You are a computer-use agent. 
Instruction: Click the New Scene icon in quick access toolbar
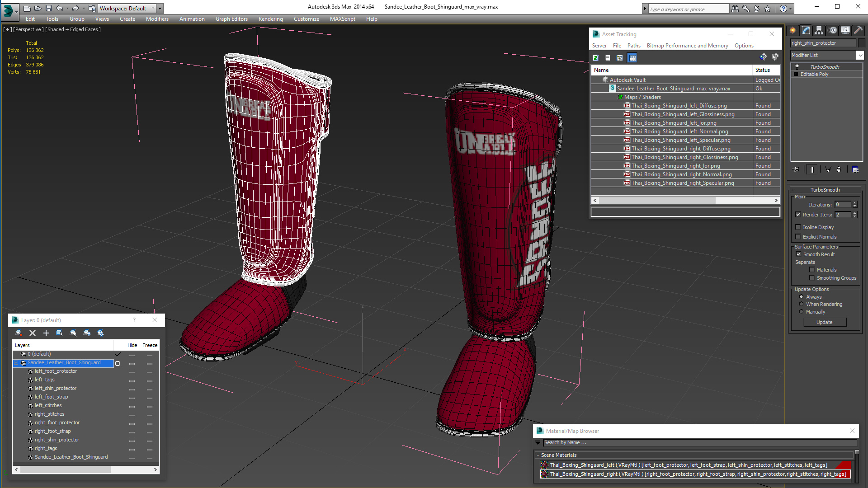click(27, 8)
